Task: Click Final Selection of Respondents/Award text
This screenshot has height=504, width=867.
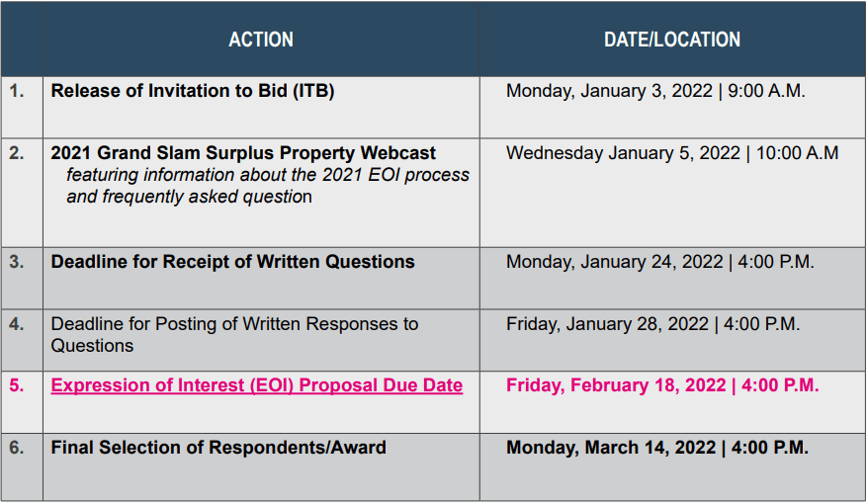Action: (x=218, y=447)
